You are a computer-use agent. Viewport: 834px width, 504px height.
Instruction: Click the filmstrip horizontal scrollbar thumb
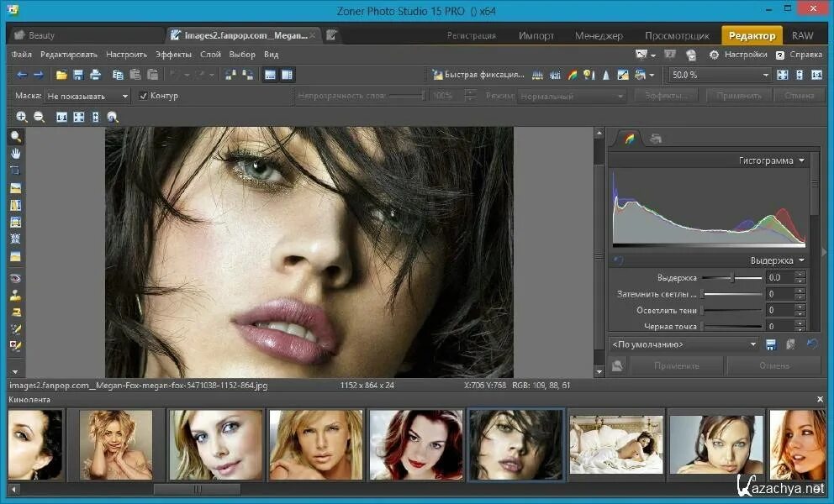click(197, 489)
